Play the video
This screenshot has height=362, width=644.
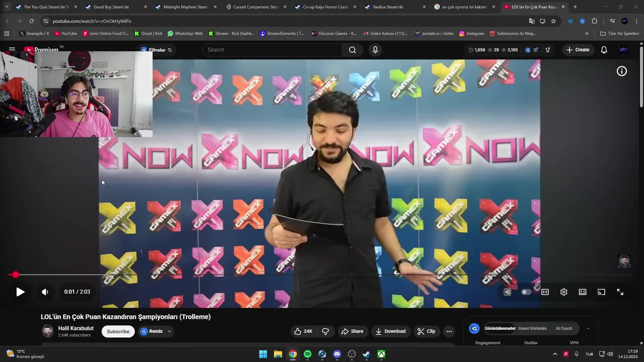pyautogui.click(x=20, y=292)
